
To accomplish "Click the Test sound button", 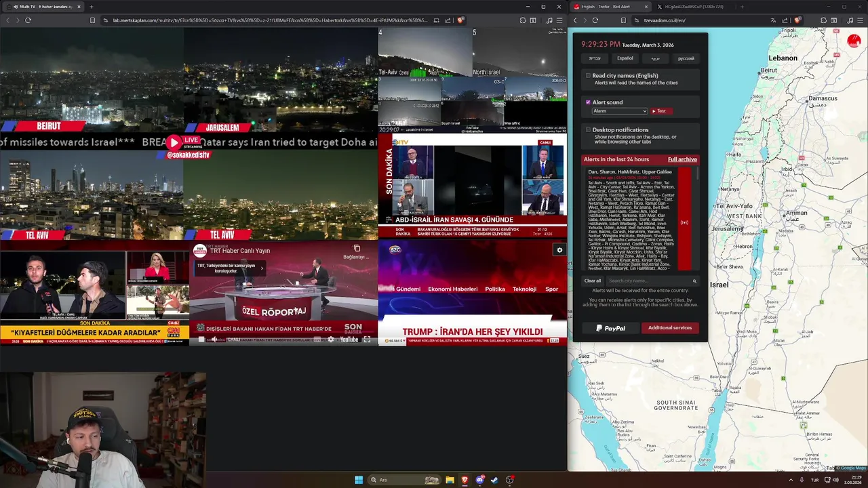I will pos(661,111).
